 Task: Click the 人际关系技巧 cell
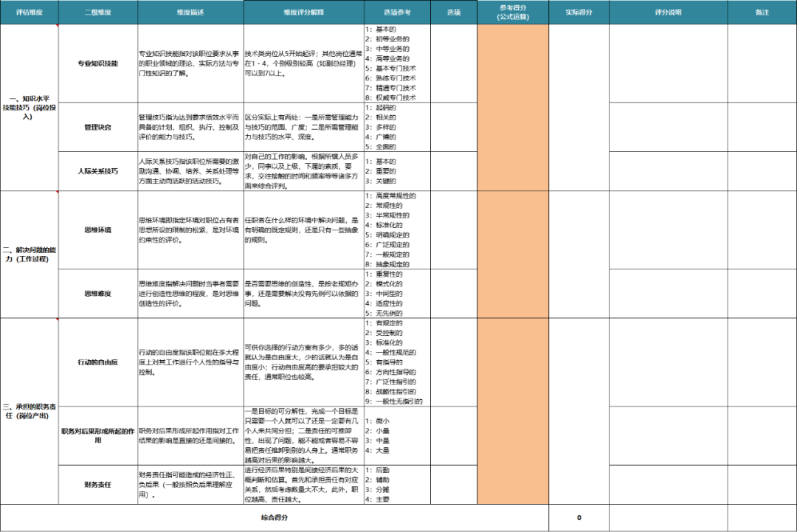(98, 171)
